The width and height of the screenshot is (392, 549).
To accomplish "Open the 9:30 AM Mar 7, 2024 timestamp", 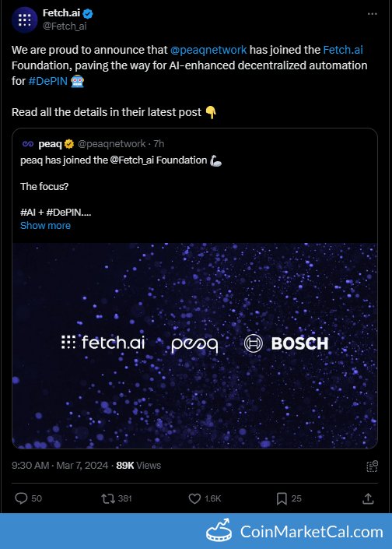I will pyautogui.click(x=60, y=466).
